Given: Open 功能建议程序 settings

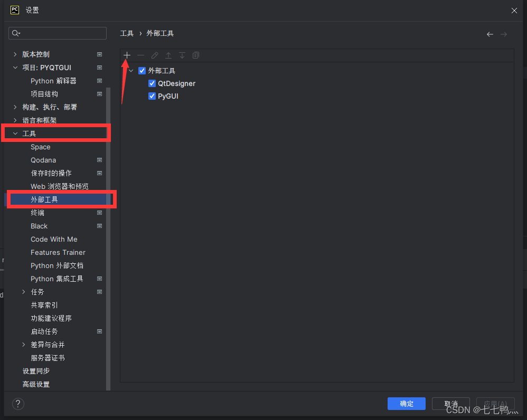Looking at the screenshot, I should pos(51,318).
